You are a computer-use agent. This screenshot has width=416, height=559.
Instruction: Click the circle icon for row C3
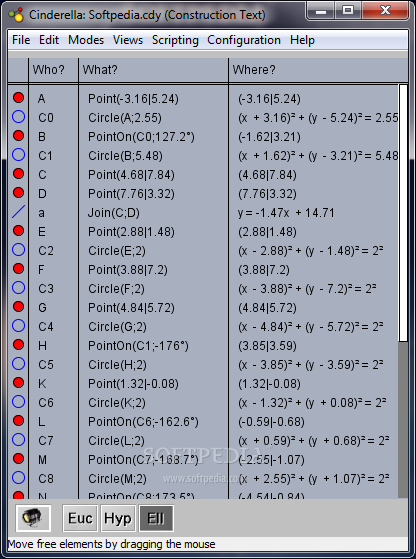click(19, 288)
